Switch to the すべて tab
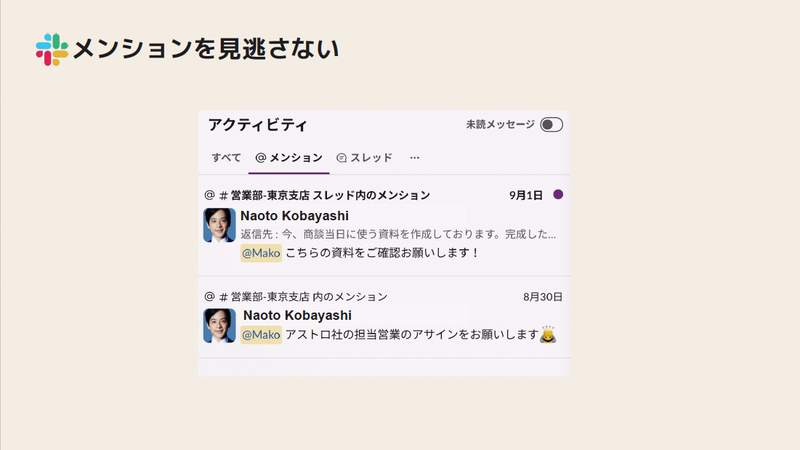 226,158
